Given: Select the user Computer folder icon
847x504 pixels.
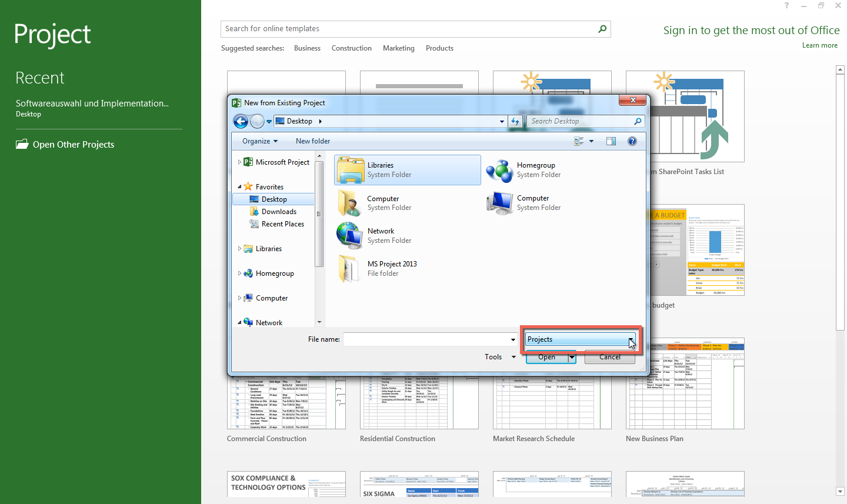Looking at the screenshot, I should (349, 203).
